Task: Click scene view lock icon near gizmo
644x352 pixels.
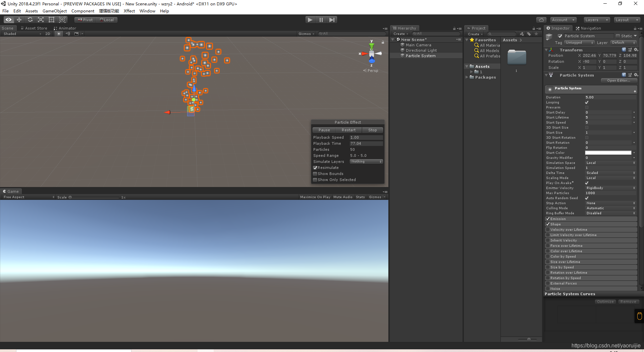Action: click(x=383, y=42)
